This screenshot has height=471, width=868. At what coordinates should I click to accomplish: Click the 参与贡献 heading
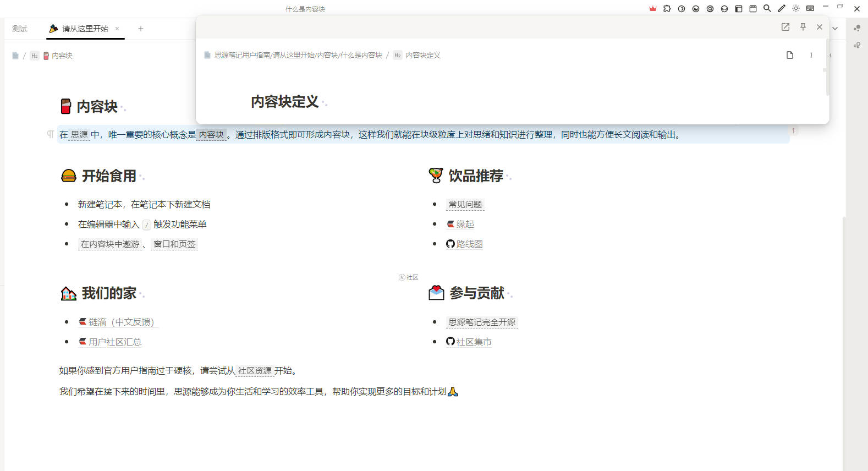tap(477, 293)
